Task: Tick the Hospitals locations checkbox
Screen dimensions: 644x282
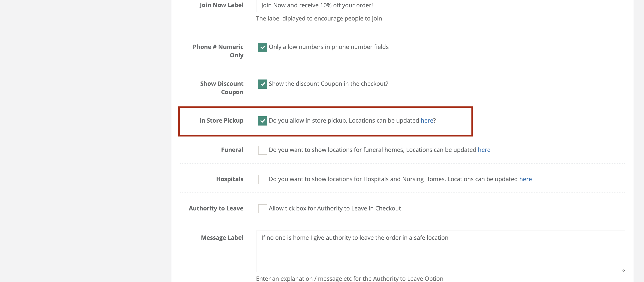Action: click(x=263, y=179)
